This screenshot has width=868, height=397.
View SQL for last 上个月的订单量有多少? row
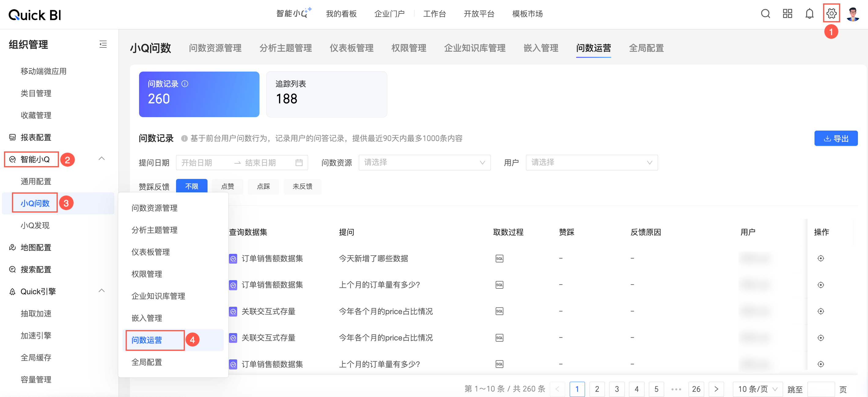click(x=499, y=364)
